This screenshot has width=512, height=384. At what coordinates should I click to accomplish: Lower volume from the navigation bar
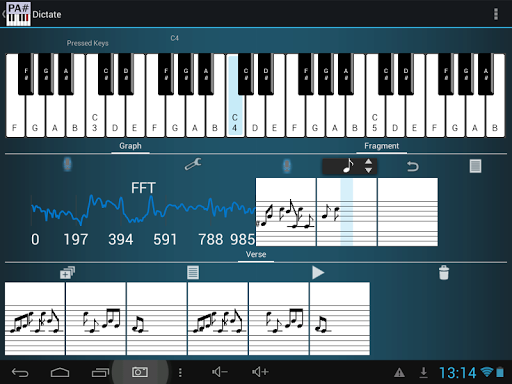pyautogui.click(x=220, y=372)
